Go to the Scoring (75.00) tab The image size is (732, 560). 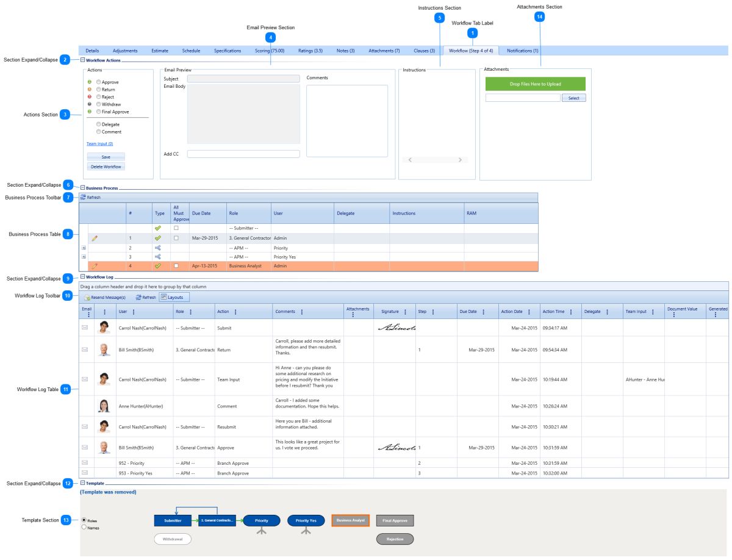coord(270,51)
